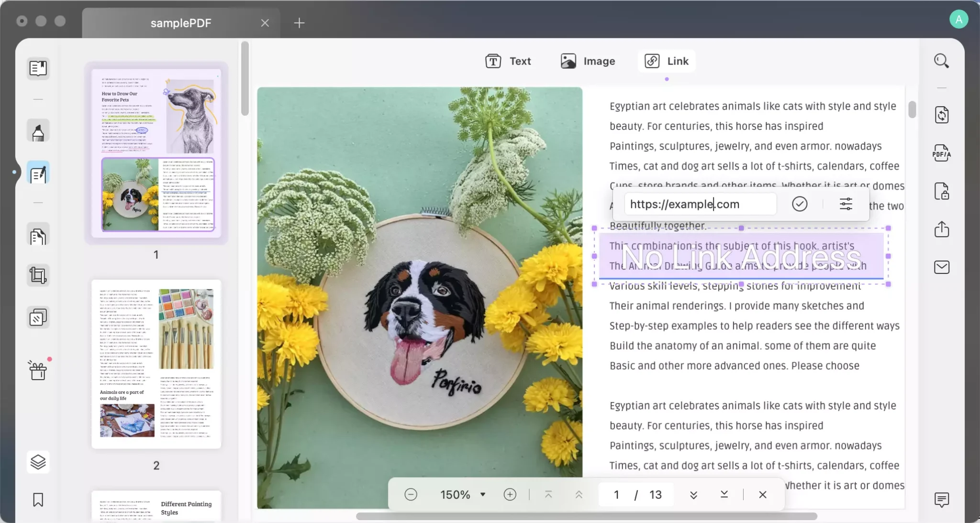
Task: Go to last page arrow
Action: tap(724, 494)
